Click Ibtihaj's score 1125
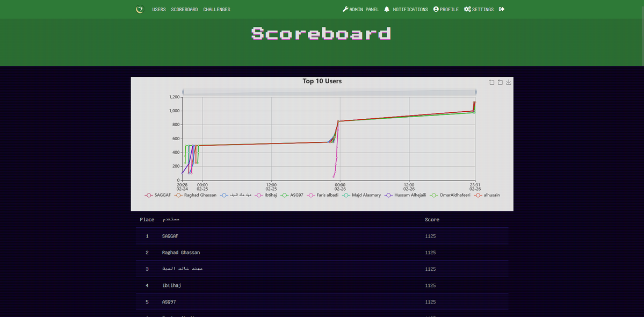This screenshot has height=317, width=644. click(430, 285)
